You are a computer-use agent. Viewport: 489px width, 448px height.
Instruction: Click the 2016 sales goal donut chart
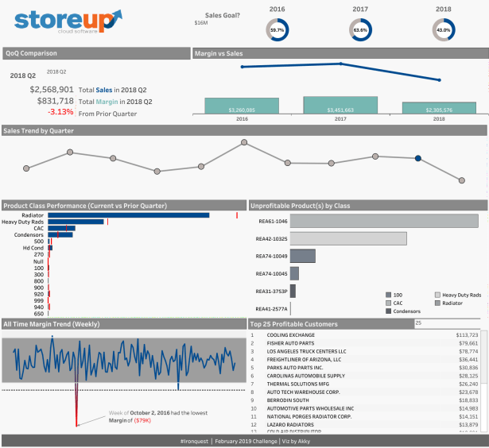[x=277, y=29]
